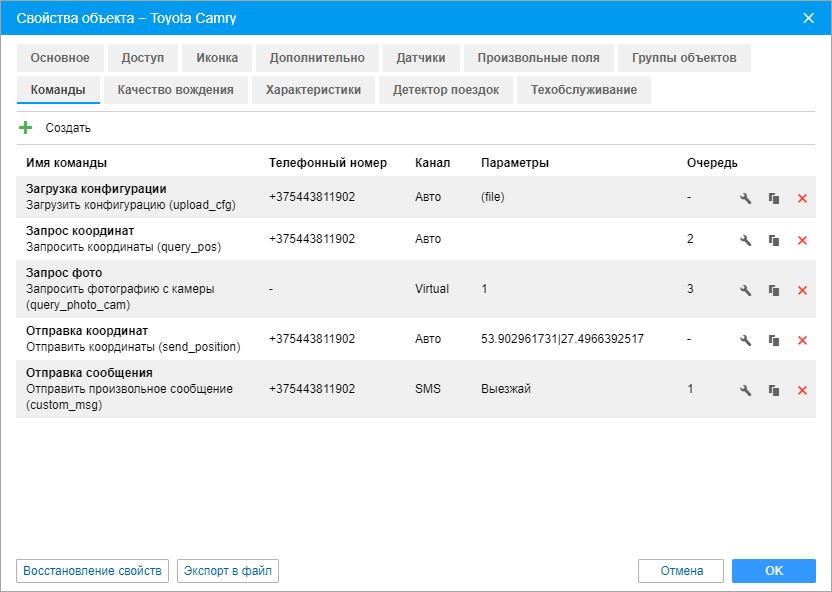Click the Канал column header
Screen dimensions: 832x592
pyautogui.click(x=432, y=163)
